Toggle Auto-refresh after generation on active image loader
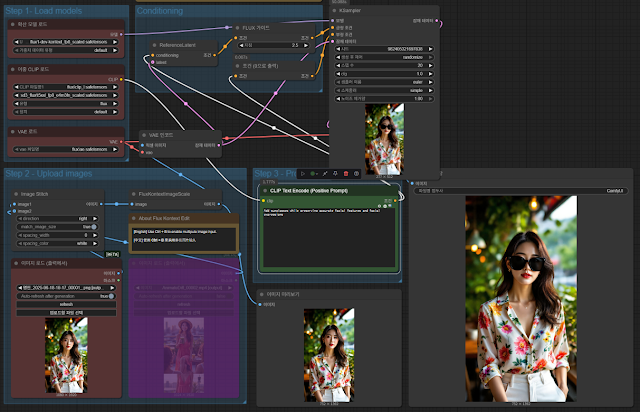 click(x=66, y=296)
